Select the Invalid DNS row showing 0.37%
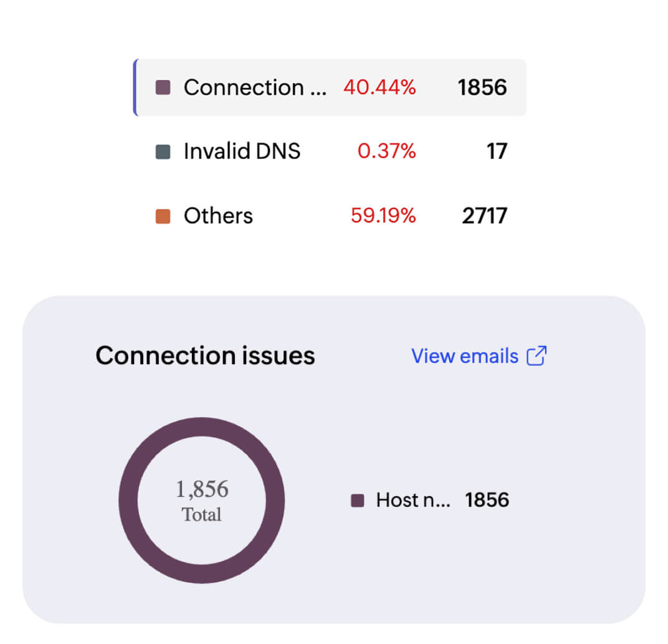Viewport: 668px width, 644px height. [329, 151]
